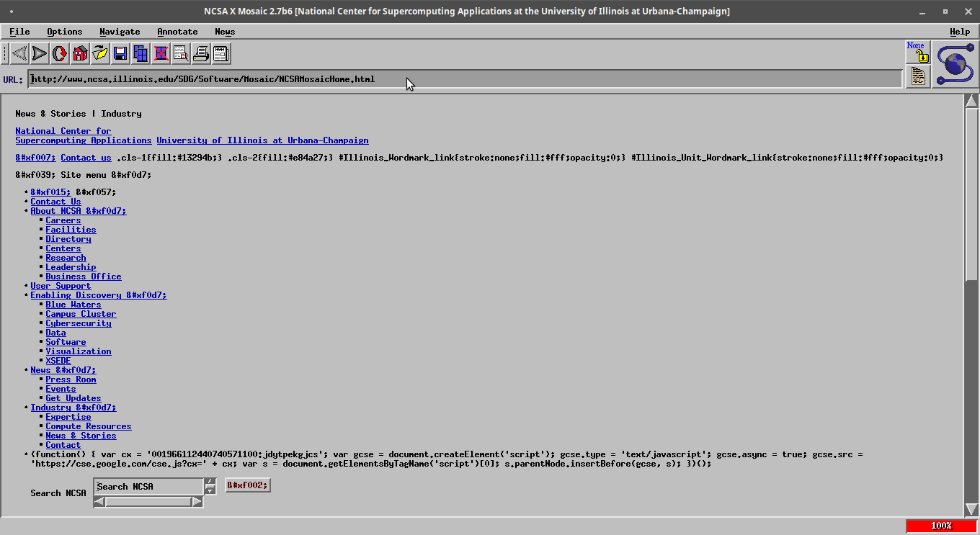This screenshot has height=535, width=980.
Task: Click the Campus Cluster link
Action: (x=81, y=314)
